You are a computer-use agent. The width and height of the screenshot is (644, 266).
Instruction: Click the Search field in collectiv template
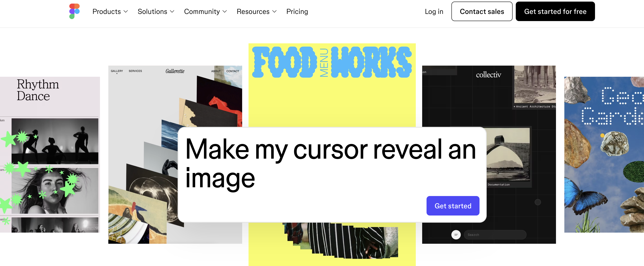click(495, 235)
